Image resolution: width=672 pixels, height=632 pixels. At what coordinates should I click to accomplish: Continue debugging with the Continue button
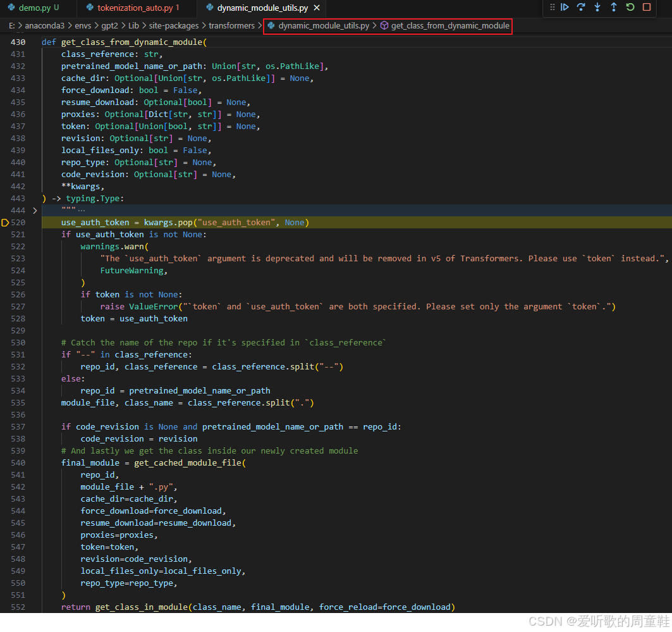tap(565, 7)
